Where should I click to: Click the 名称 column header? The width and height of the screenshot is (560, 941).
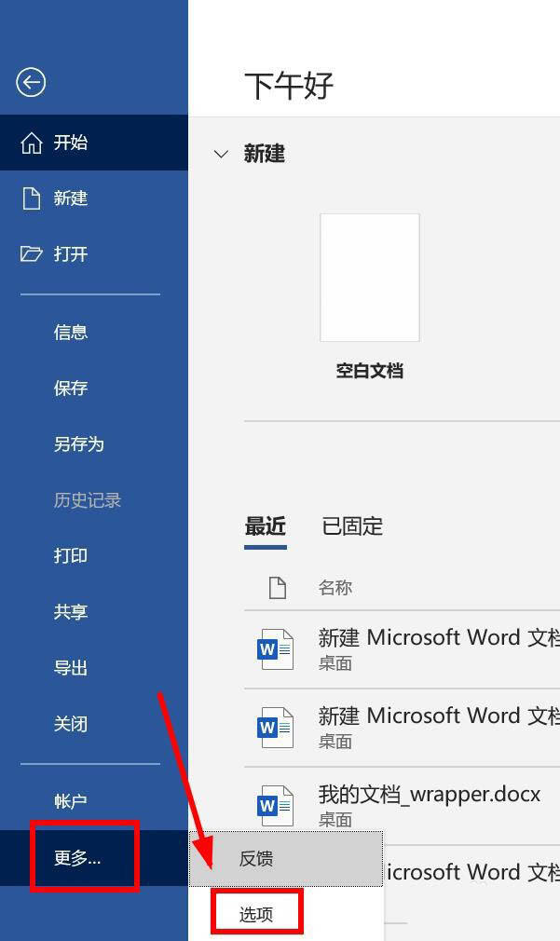[x=335, y=588]
